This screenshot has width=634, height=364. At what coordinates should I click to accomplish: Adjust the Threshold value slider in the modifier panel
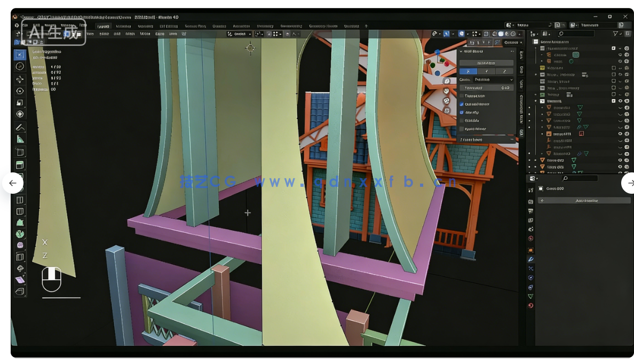[x=486, y=88]
